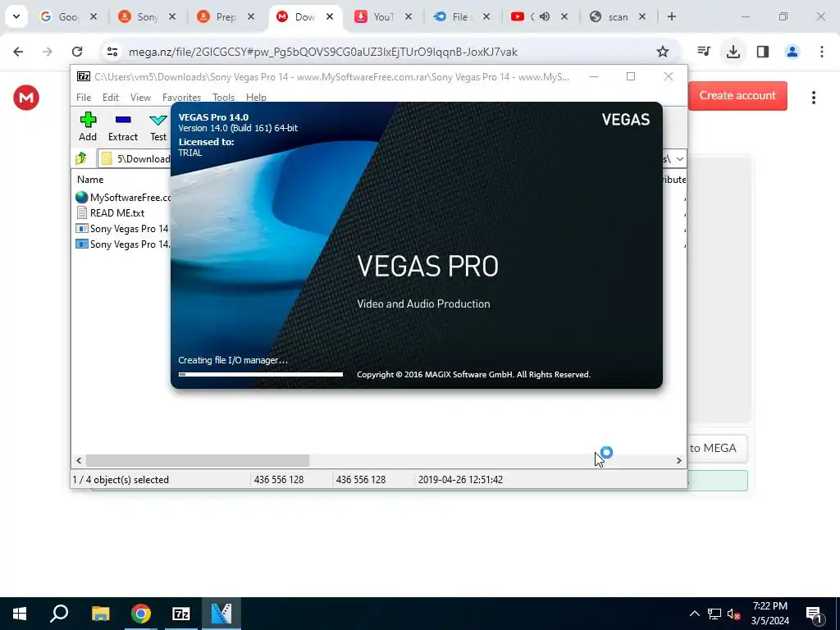Open the notification center icon
Image resolution: width=840 pixels, height=630 pixels.
(x=814, y=614)
